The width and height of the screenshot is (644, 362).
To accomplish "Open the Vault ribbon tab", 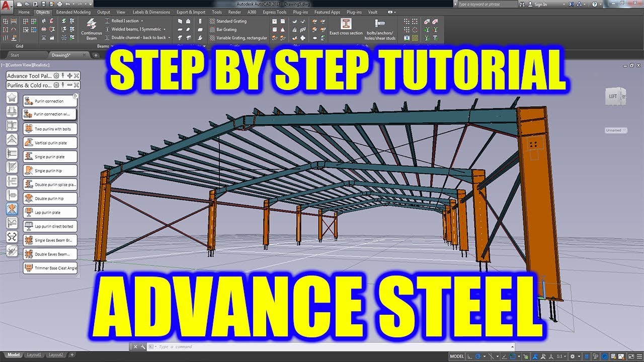I will [373, 12].
